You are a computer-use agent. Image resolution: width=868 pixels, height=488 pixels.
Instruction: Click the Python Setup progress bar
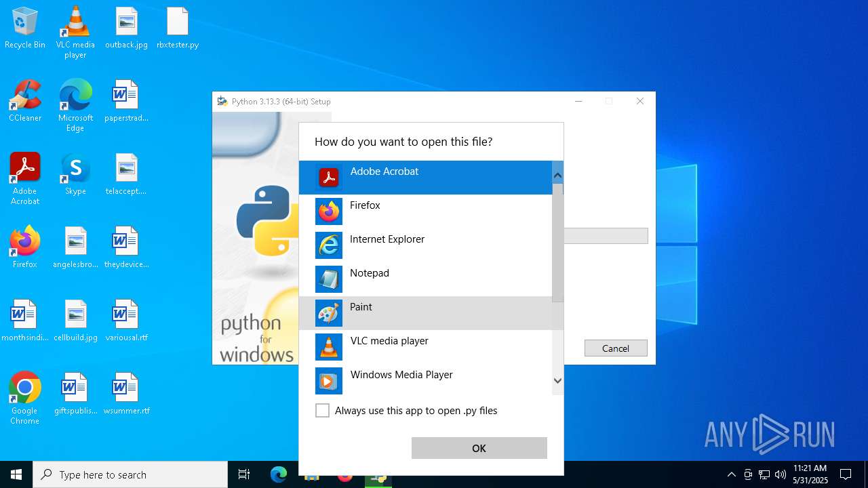(606, 236)
